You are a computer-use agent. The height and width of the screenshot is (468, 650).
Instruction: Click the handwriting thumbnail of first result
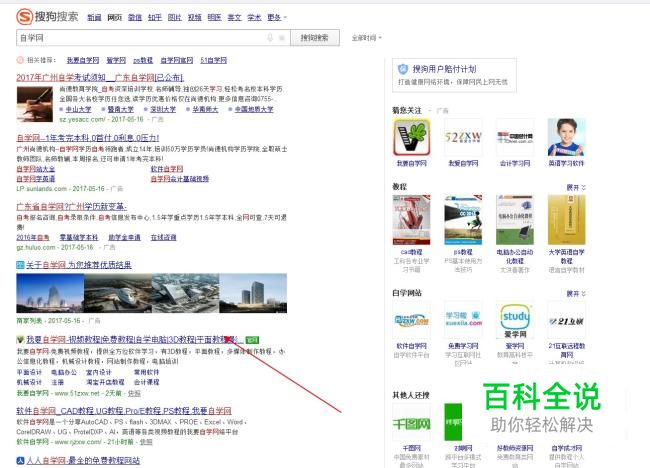point(34,104)
